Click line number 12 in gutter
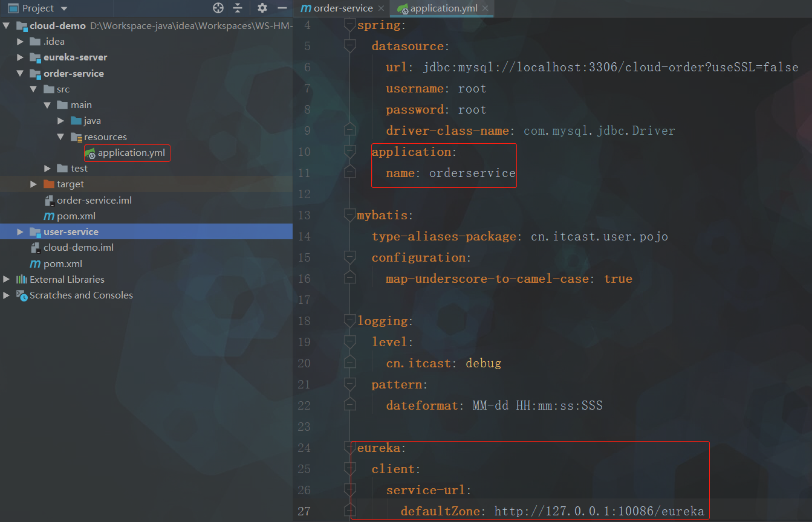Viewport: 812px width, 522px height. (304, 194)
